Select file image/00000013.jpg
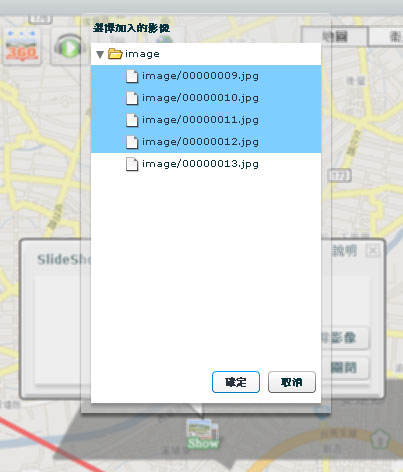This screenshot has height=472, width=403. click(x=206, y=164)
